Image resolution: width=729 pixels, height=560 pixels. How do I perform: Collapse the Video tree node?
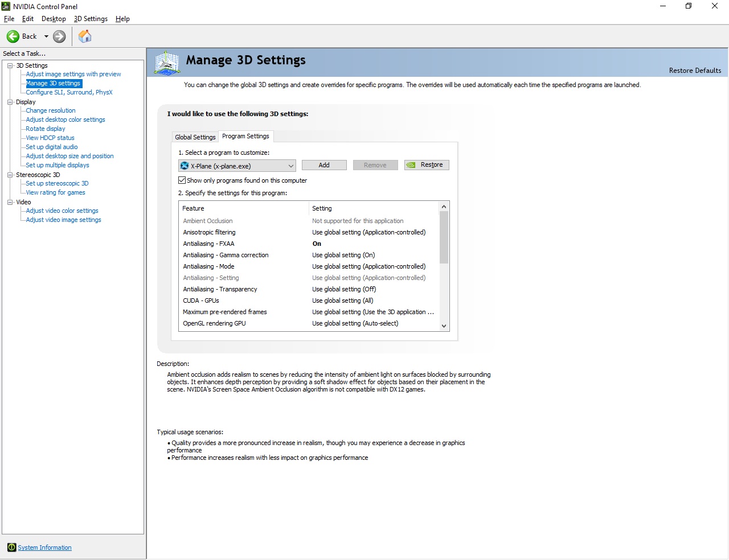click(x=10, y=202)
